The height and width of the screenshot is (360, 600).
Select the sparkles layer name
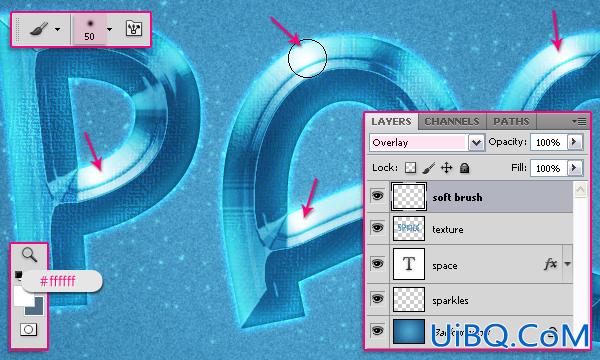(x=450, y=301)
